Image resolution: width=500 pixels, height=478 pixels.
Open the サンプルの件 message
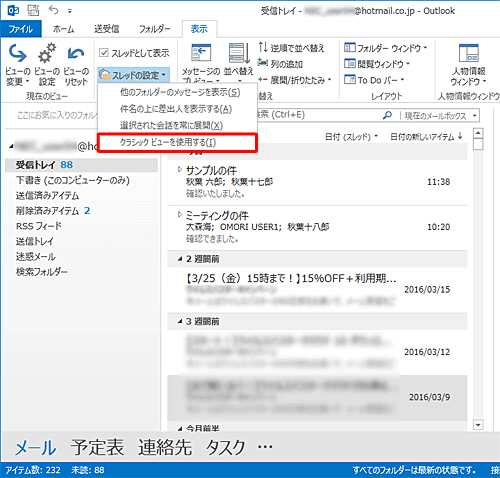click(x=317, y=182)
